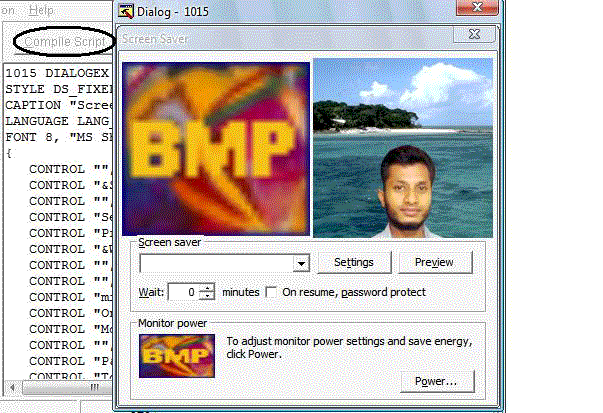
Task: Click the large BMP preview image
Action: 216,149
